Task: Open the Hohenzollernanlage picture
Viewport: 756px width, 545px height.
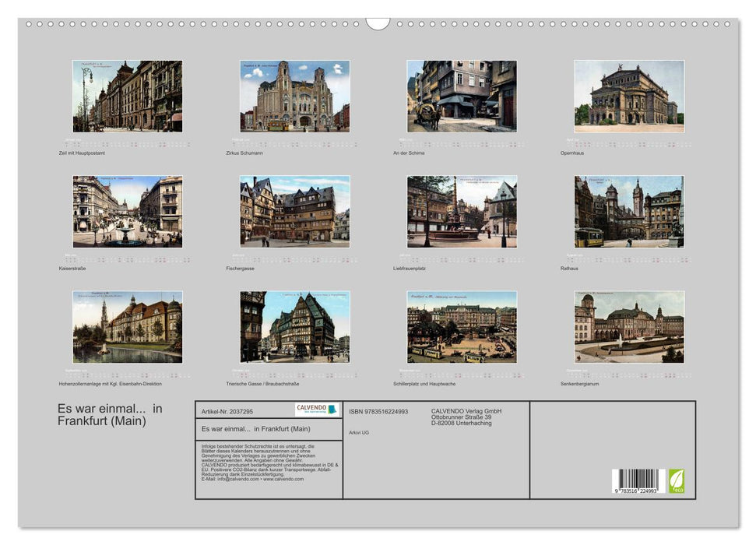Action: [x=128, y=327]
